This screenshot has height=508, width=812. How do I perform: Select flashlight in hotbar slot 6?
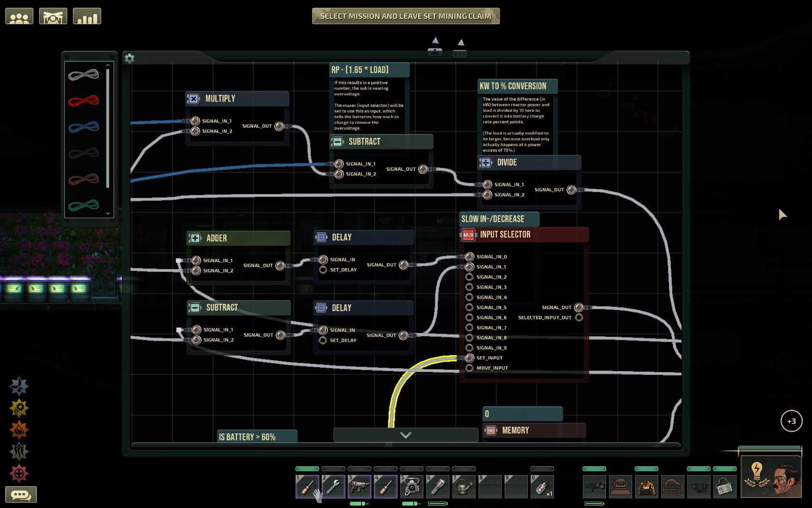coord(438,486)
